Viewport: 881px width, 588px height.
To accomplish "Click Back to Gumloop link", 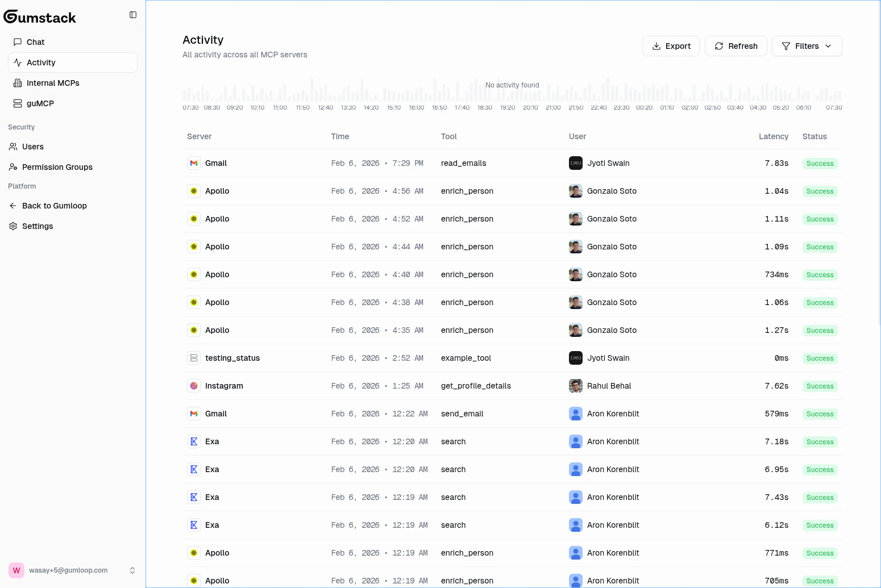I will (x=54, y=206).
